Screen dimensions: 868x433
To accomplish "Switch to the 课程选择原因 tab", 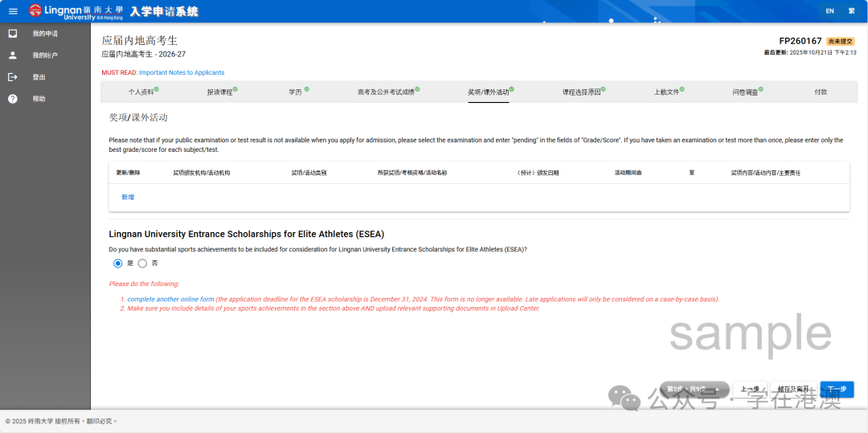I will click(x=583, y=92).
